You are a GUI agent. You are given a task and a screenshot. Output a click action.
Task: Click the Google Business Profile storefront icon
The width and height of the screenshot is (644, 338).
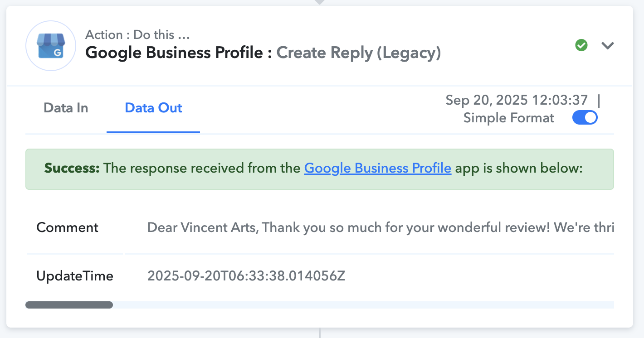[x=51, y=45]
